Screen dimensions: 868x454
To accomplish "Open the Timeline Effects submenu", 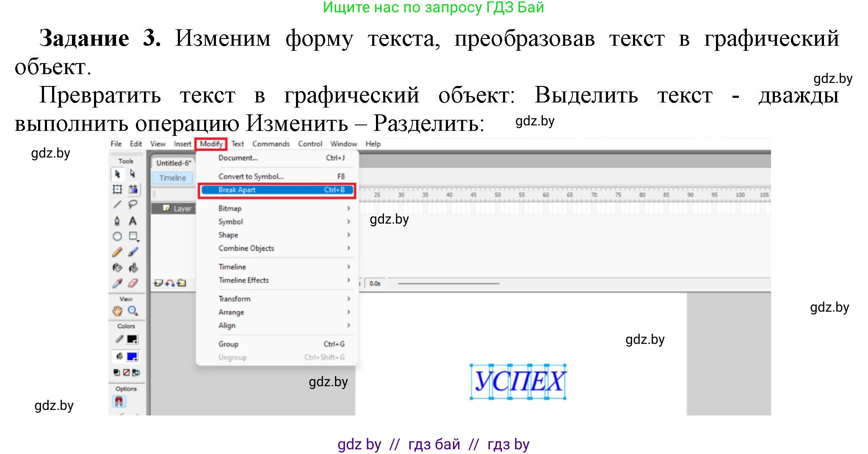I will (243, 280).
